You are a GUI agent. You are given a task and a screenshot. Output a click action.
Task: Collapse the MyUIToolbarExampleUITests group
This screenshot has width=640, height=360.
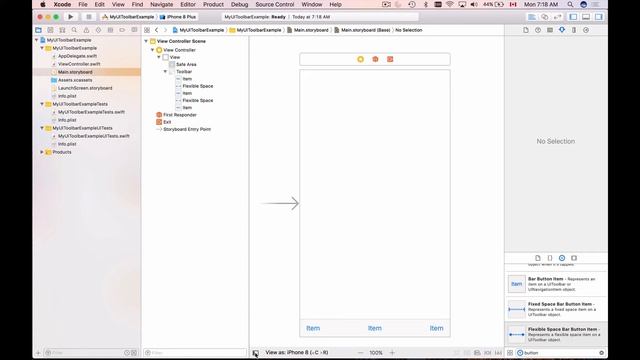pyautogui.click(x=42, y=128)
